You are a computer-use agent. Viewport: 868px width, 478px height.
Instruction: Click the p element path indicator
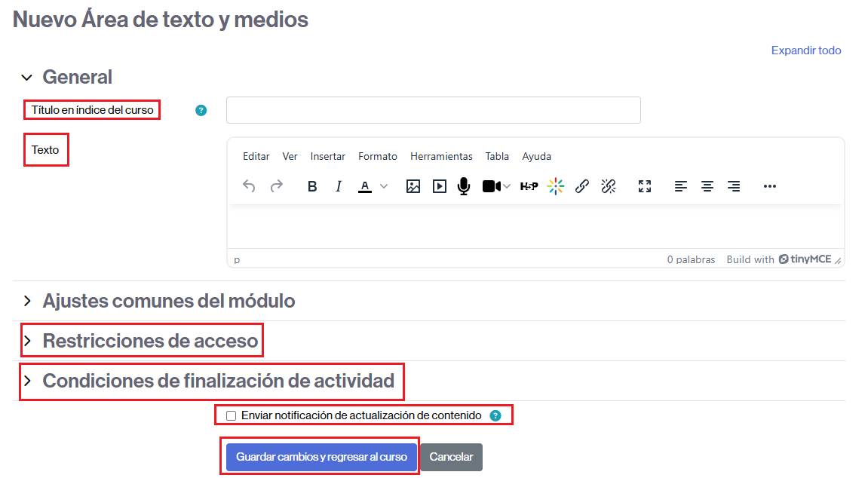coord(237,259)
